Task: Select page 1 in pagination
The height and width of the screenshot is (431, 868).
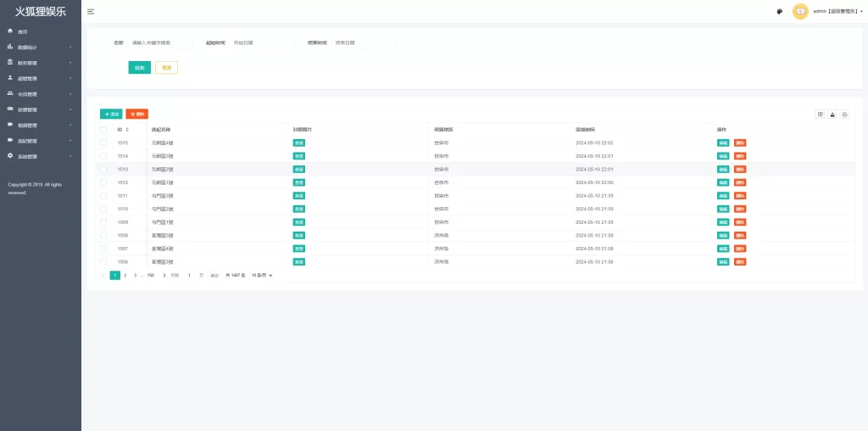Action: (115, 276)
